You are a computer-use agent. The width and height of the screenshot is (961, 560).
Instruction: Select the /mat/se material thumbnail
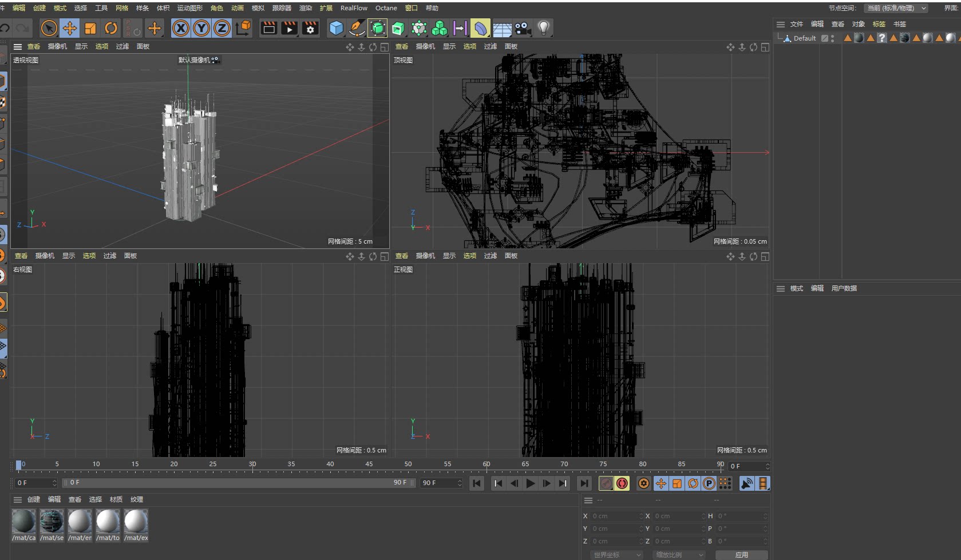coord(52,522)
